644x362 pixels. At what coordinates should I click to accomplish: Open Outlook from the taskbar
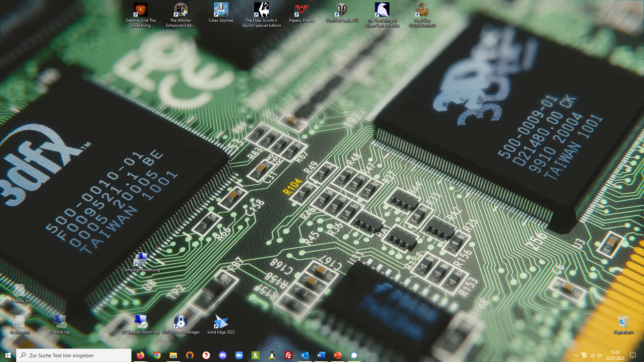(x=305, y=355)
